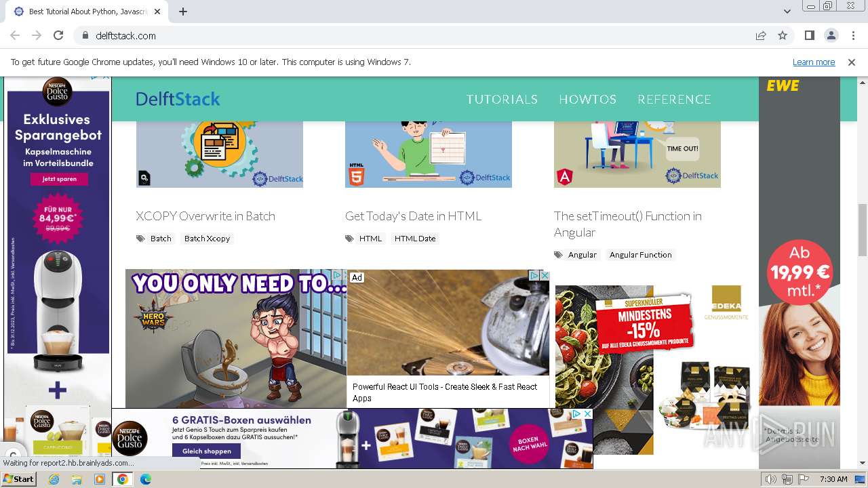Select the Batch Xcopy tag
Viewport: 868px width, 488px height.
click(x=207, y=239)
